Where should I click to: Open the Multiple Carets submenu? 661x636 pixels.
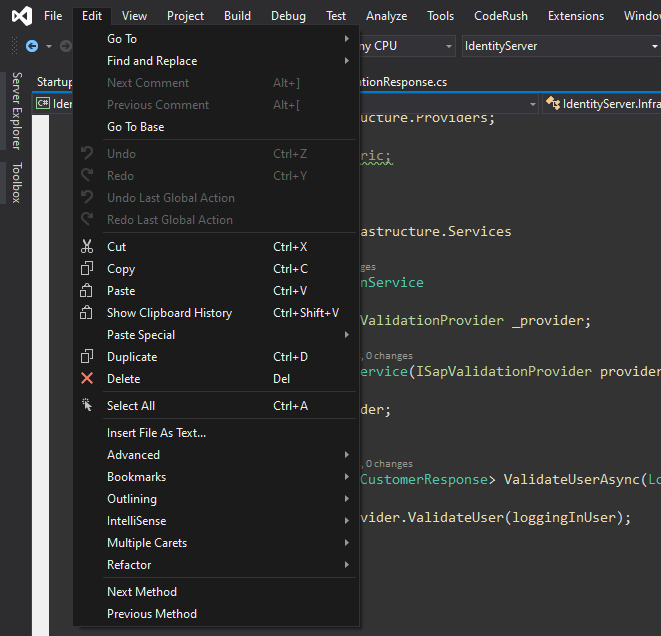tap(216, 542)
